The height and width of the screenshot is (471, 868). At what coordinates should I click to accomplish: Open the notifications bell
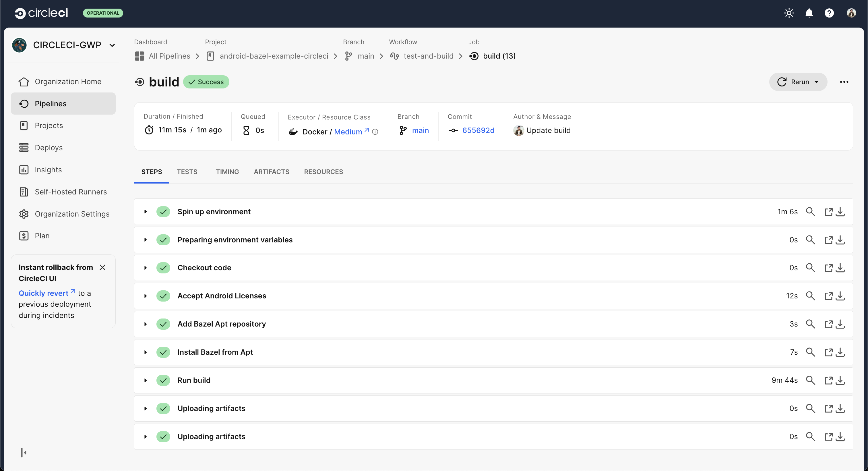pyautogui.click(x=809, y=13)
